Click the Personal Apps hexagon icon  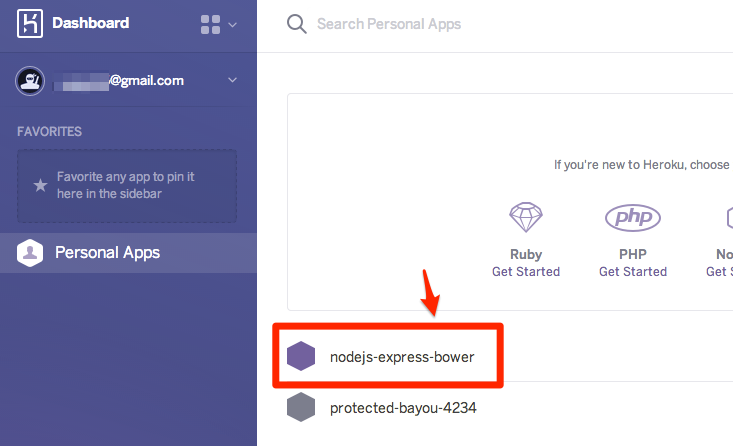click(30, 253)
